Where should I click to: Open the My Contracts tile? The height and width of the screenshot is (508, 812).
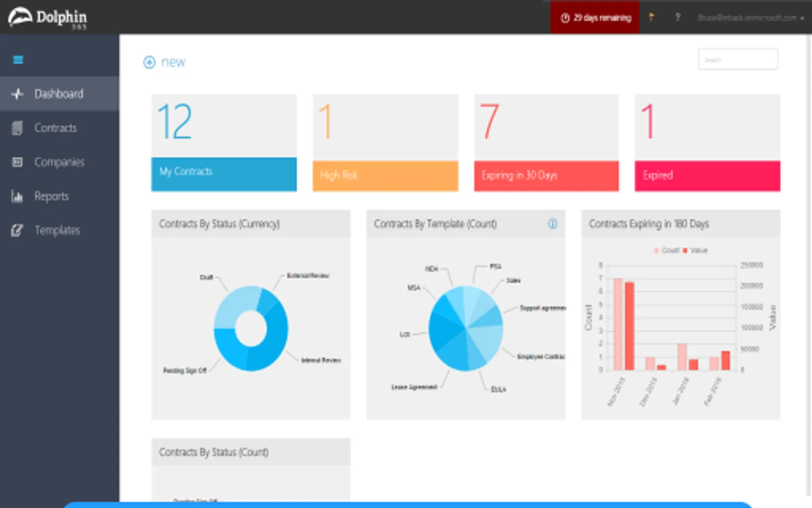tap(224, 143)
